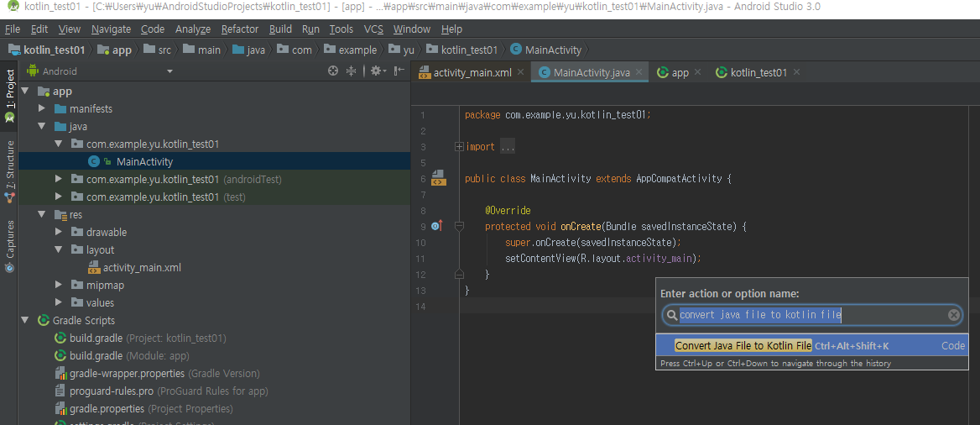This screenshot has height=425, width=980.
Task: Close the MainActivity.java tab
Action: click(639, 72)
